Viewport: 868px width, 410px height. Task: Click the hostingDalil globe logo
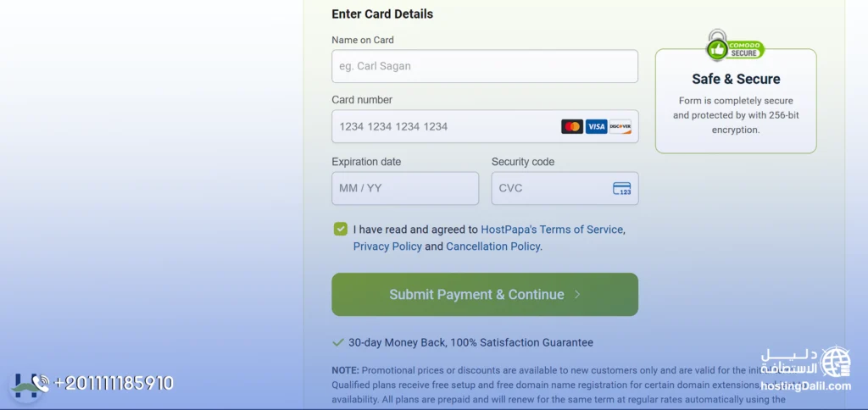835,363
